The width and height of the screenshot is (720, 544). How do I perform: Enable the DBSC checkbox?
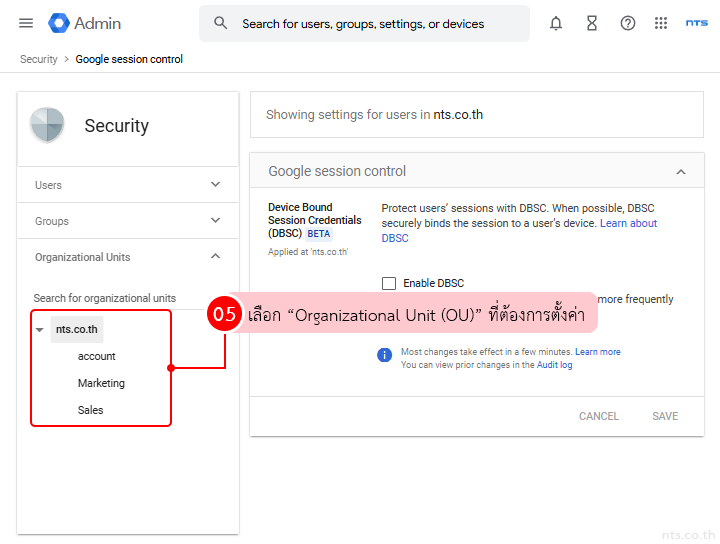(x=389, y=283)
